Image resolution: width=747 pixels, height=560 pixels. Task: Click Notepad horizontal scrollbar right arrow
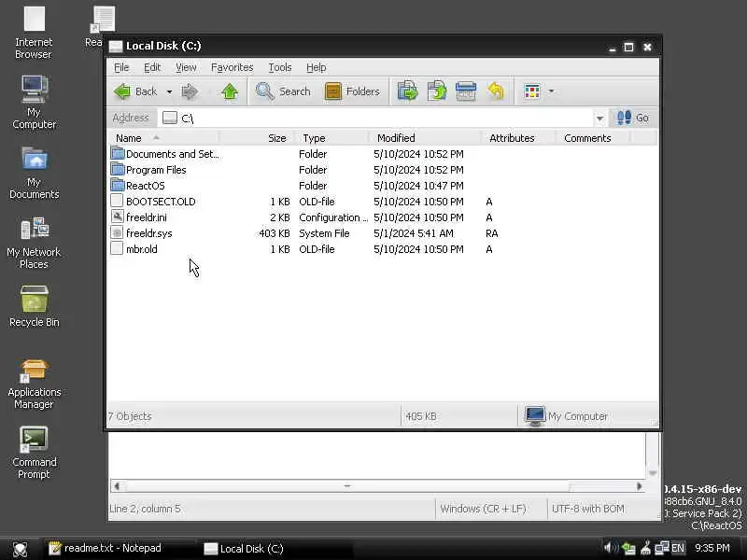[640, 486]
